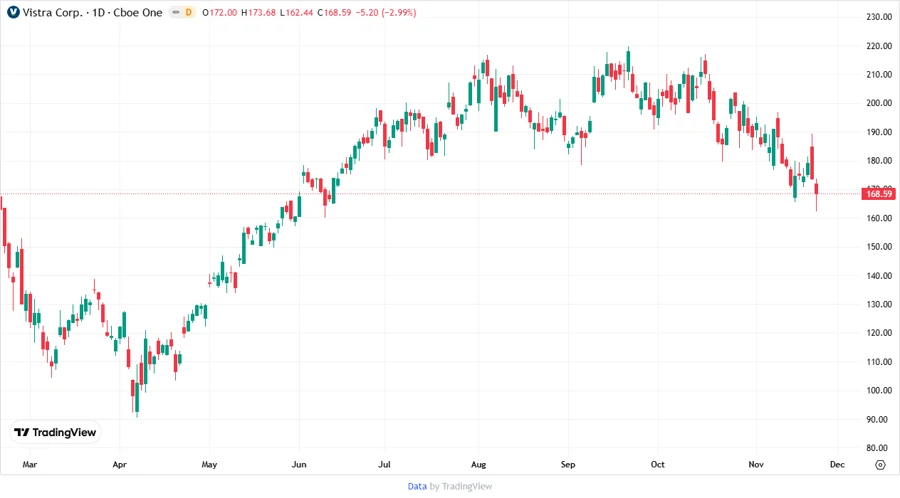Click the open value O172.00
The width and height of the screenshot is (900, 498).
tap(219, 13)
